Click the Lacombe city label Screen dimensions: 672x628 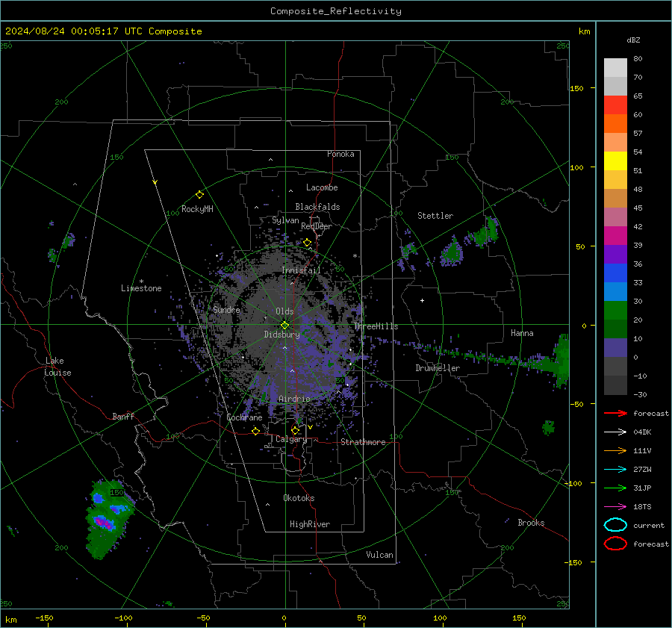click(x=322, y=187)
